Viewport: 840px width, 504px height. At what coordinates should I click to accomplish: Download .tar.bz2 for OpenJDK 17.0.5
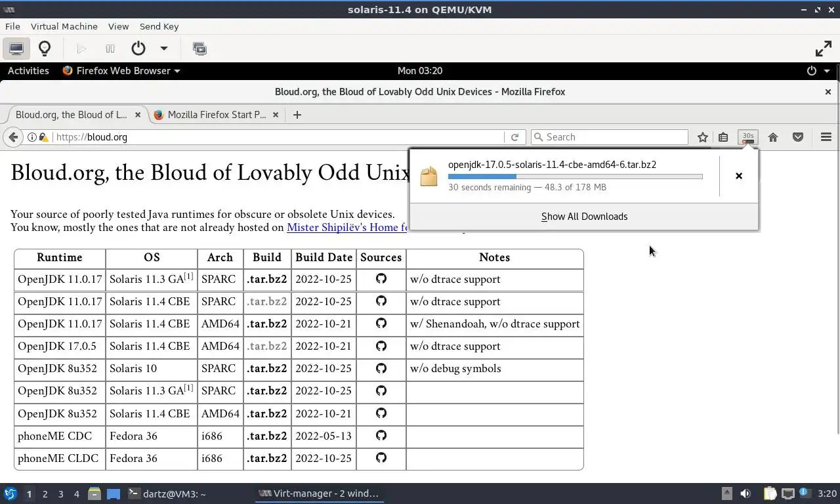click(267, 346)
